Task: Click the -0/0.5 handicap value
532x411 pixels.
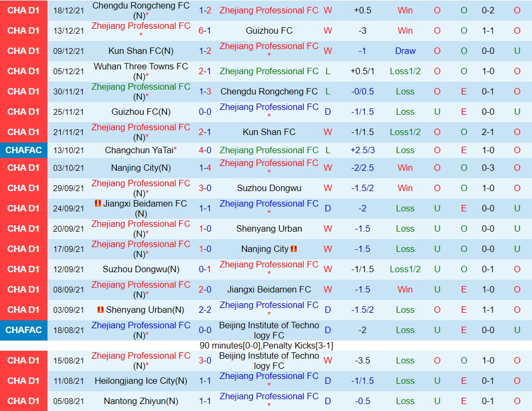Action: (362, 92)
